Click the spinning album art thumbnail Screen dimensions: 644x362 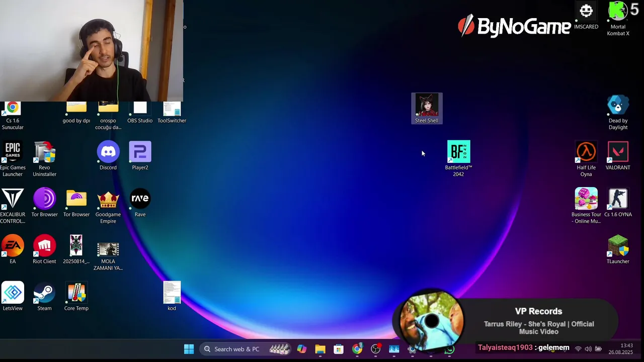[x=431, y=320]
